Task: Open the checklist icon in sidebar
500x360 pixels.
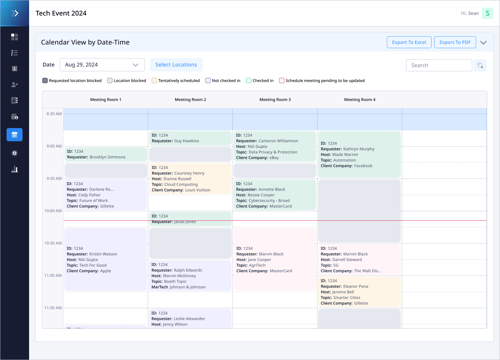Action: coord(14,53)
